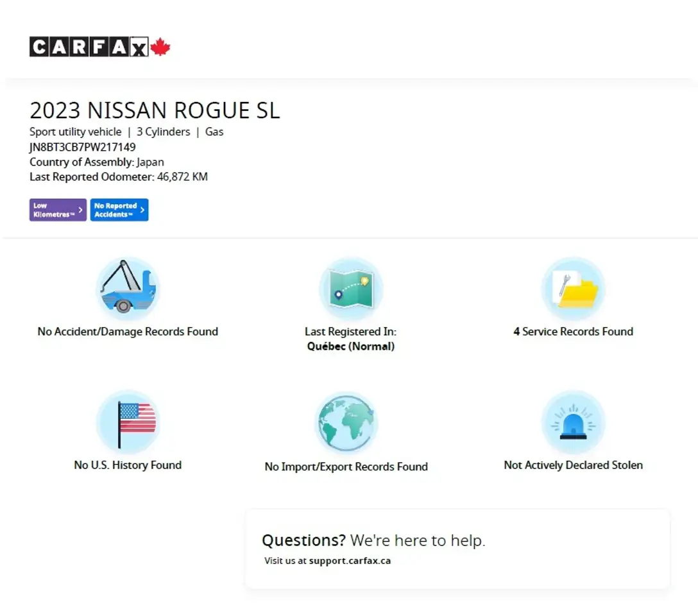Expand chevron on No Reported Accidents badge

(142, 210)
